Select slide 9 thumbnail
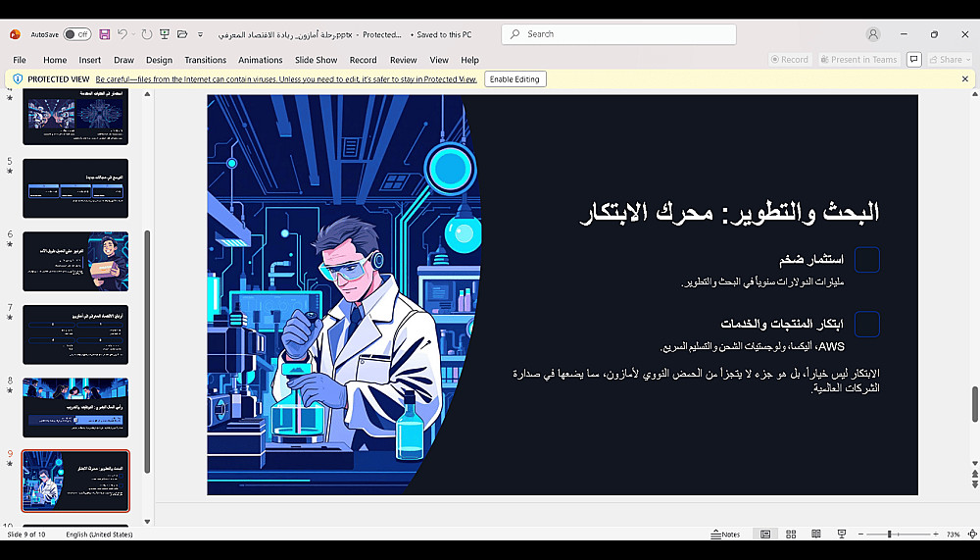 (x=75, y=482)
